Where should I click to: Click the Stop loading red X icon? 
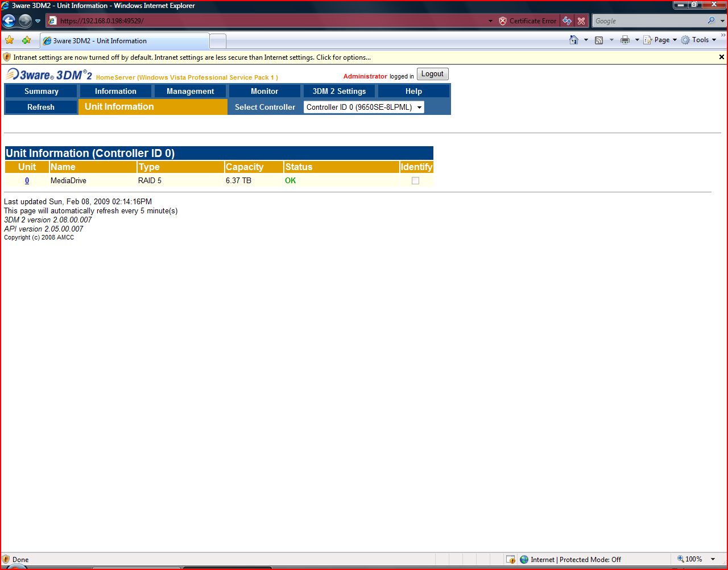point(581,21)
